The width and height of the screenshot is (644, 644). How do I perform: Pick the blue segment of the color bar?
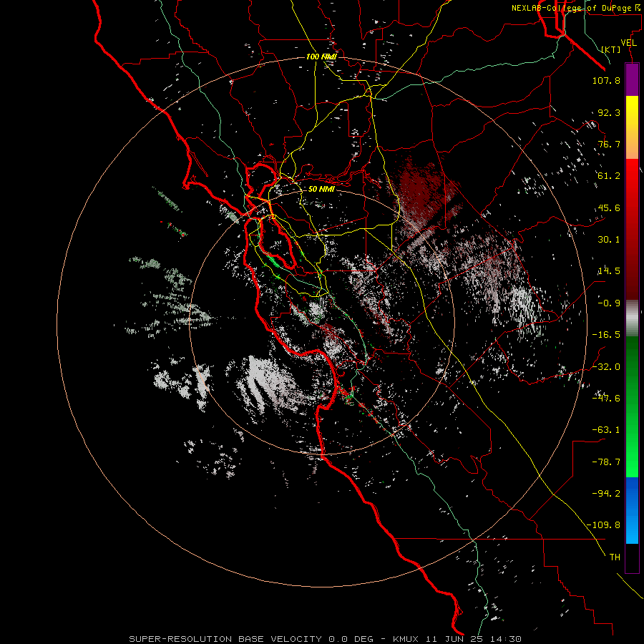pos(632,510)
